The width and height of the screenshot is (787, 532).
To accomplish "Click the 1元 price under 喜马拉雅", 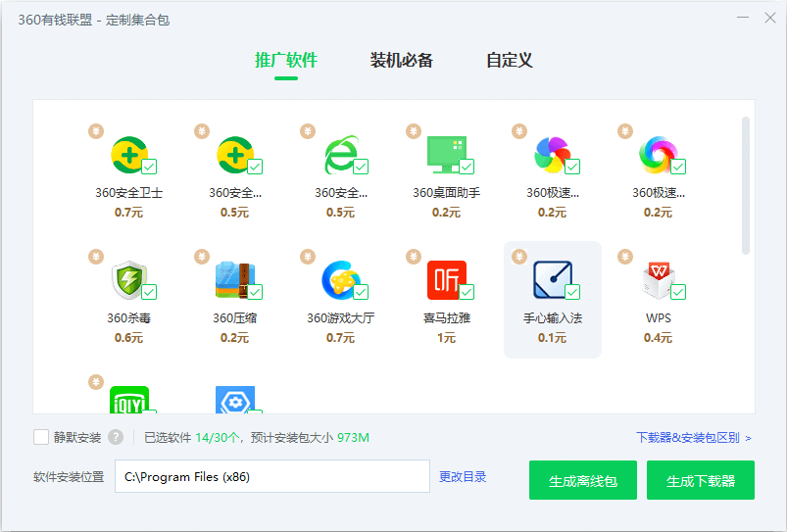I will (x=447, y=338).
